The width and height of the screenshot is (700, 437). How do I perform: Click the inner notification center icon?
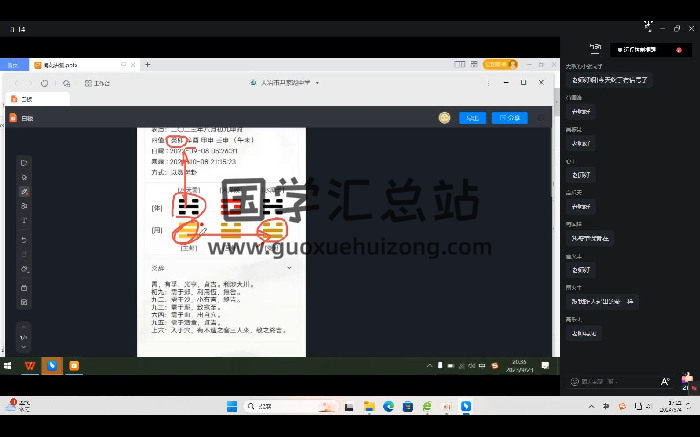(x=546, y=366)
